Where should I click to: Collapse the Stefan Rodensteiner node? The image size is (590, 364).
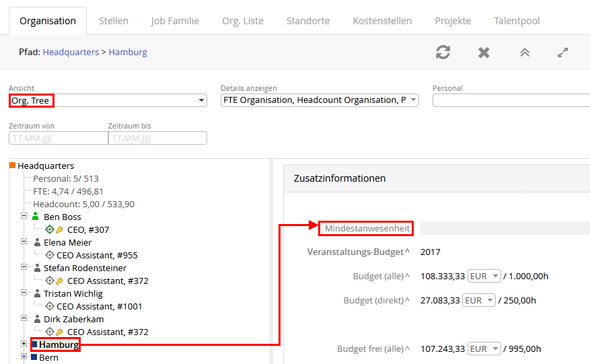[24, 267]
